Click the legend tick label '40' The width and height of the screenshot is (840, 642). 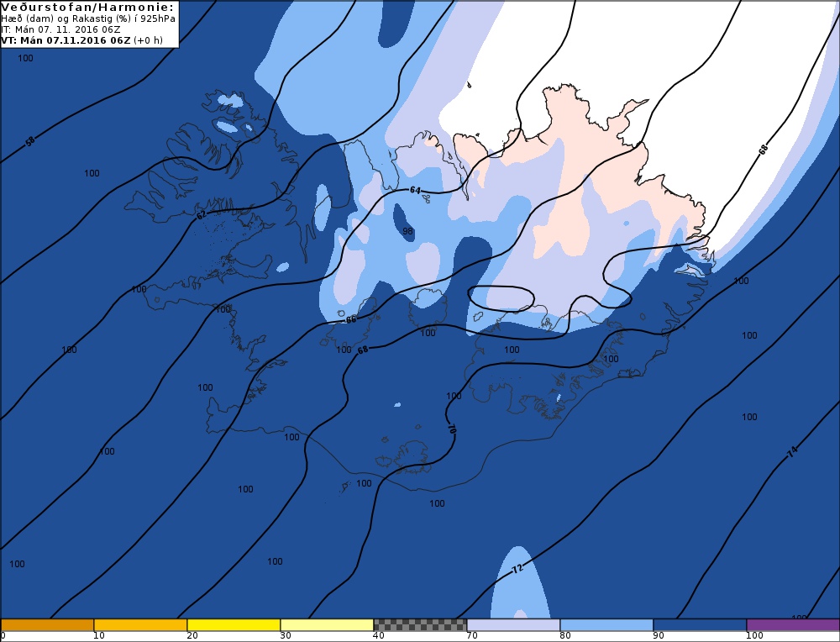coord(379,635)
